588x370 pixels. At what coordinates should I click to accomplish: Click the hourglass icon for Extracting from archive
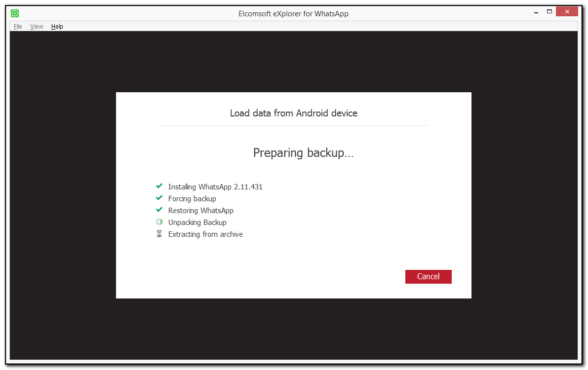click(x=159, y=234)
